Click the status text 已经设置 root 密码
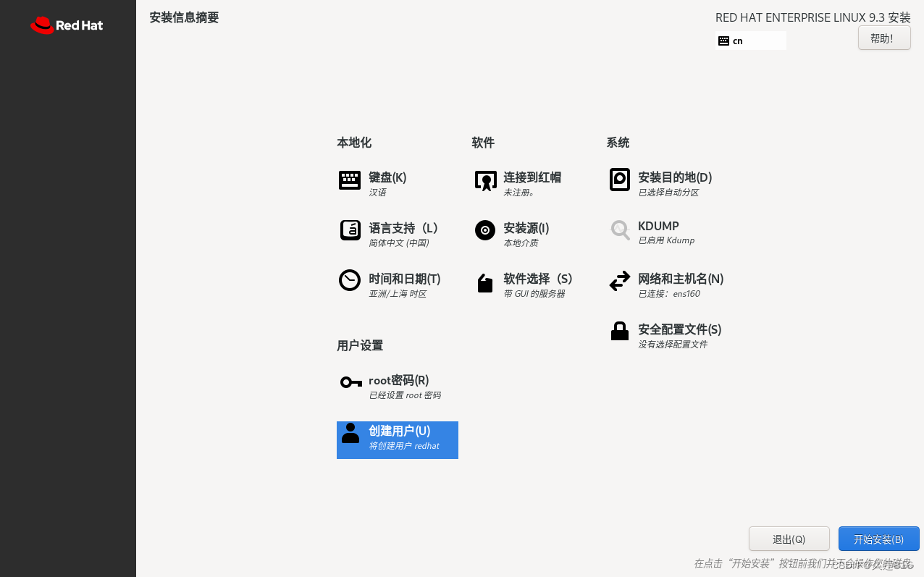924x577 pixels. [x=405, y=395]
